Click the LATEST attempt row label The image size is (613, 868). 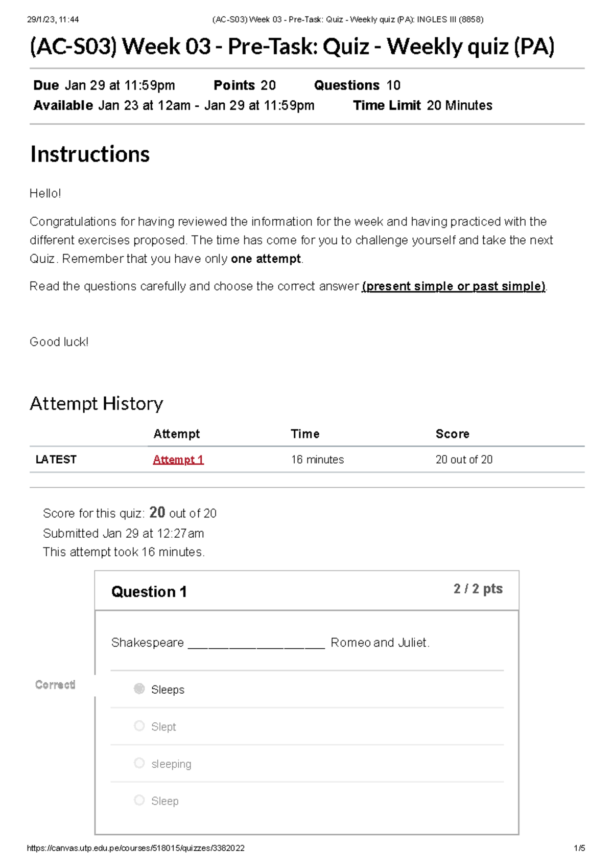[55, 459]
